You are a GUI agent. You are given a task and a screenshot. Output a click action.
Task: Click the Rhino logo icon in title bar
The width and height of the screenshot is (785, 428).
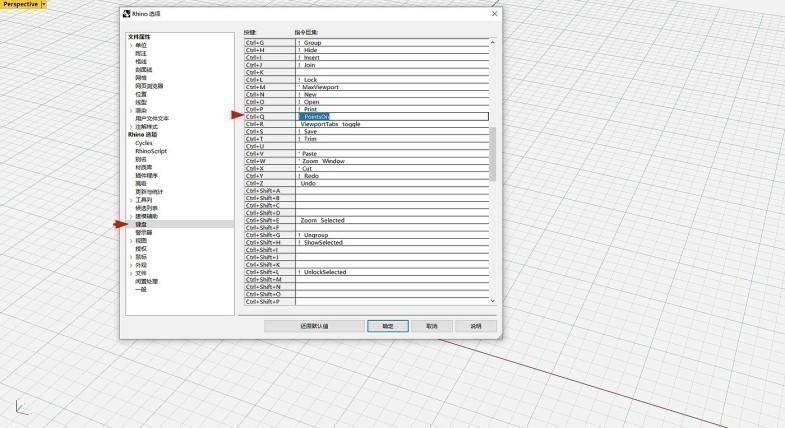pos(127,14)
